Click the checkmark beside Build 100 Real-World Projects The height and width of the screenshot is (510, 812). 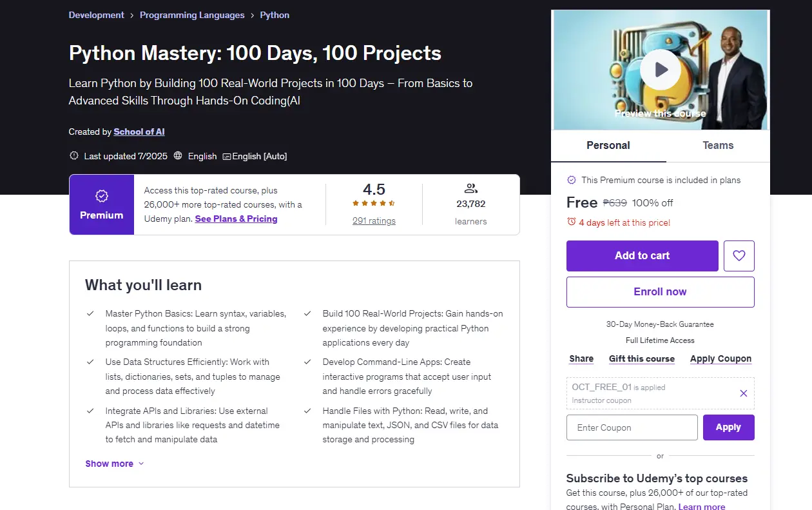coord(307,314)
